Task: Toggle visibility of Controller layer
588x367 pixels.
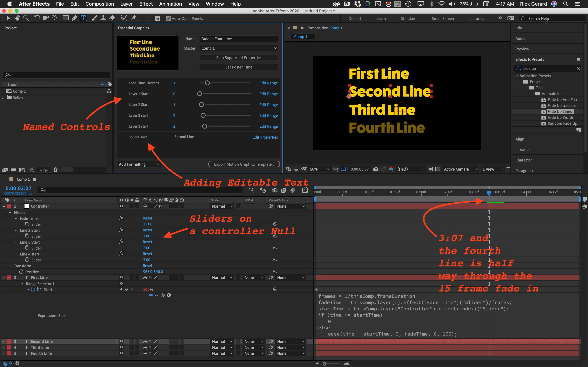Action: 121,206
